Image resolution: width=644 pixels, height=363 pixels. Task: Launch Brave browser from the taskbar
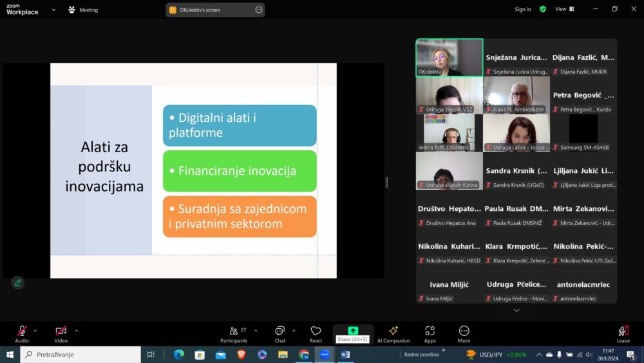241,355
